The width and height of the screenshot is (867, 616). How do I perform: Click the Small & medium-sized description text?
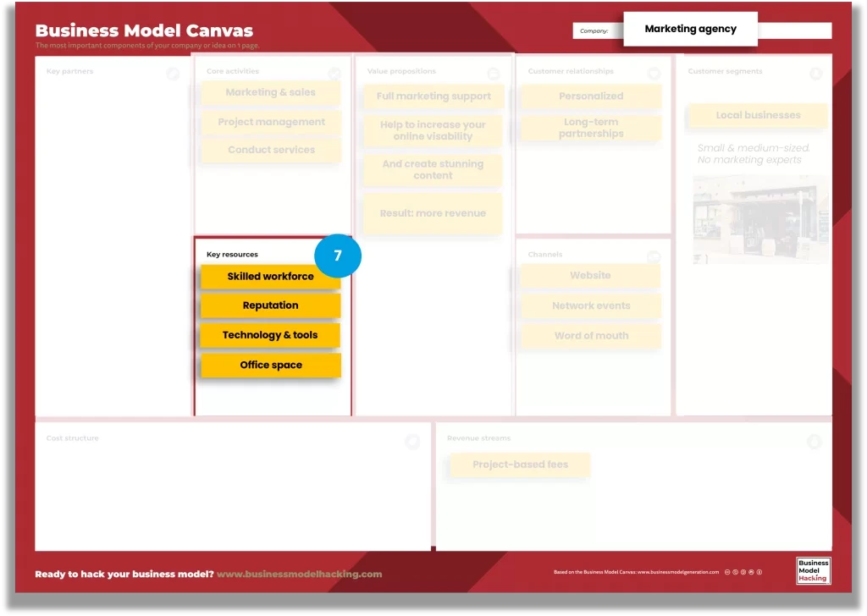point(753,154)
